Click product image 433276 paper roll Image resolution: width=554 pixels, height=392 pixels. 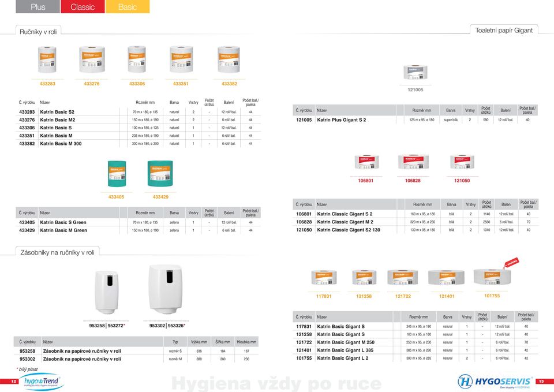coord(92,59)
